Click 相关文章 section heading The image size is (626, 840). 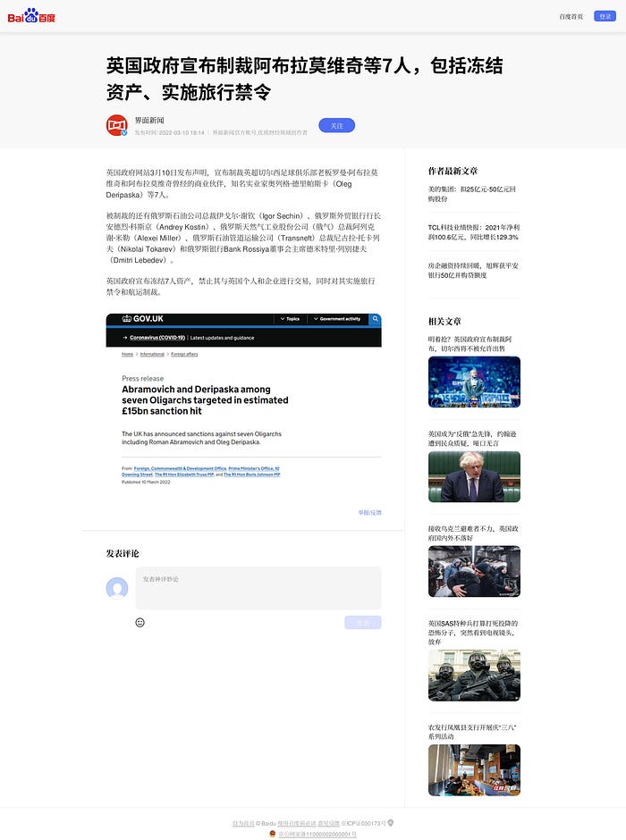point(444,322)
